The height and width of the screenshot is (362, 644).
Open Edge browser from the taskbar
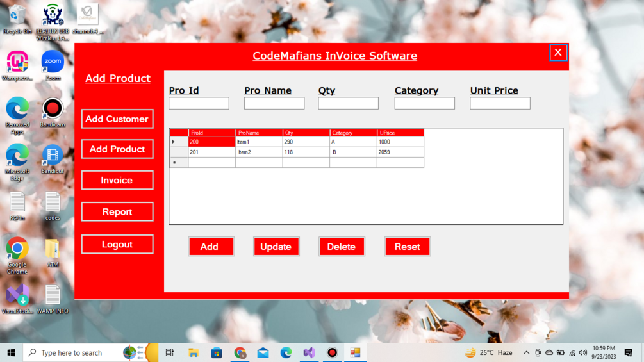(x=286, y=352)
